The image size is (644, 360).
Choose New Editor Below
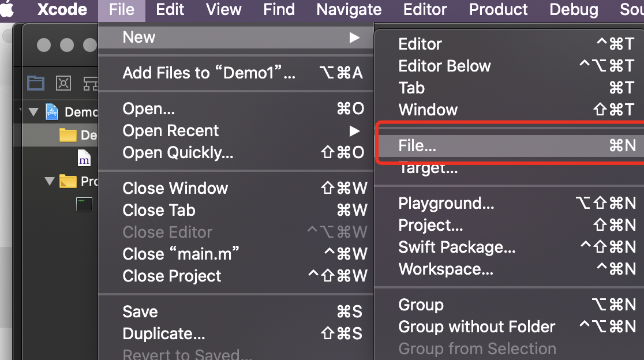pos(510,66)
